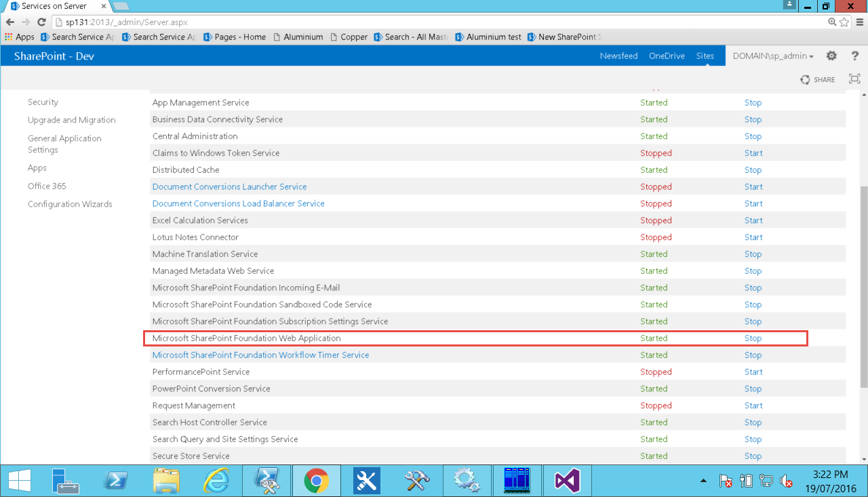868x497 pixels.
Task: Launch Internet Explorer from taskbar
Action: (x=216, y=481)
